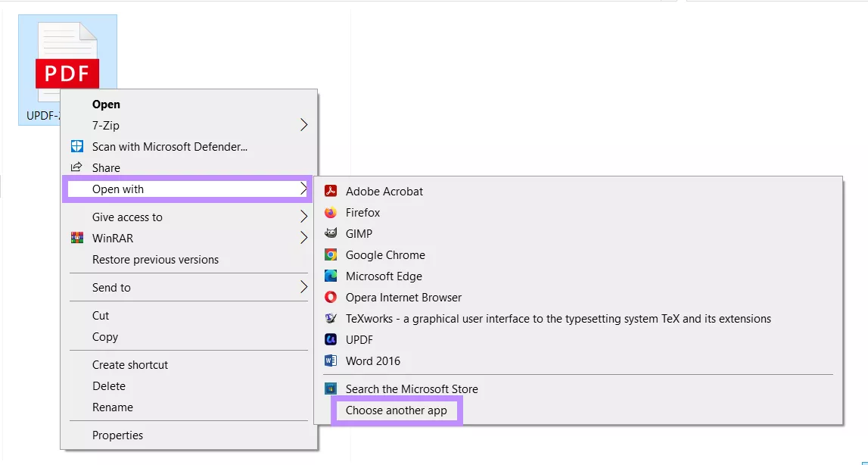
Task: Select Opera Internet Browser
Action: tap(403, 297)
